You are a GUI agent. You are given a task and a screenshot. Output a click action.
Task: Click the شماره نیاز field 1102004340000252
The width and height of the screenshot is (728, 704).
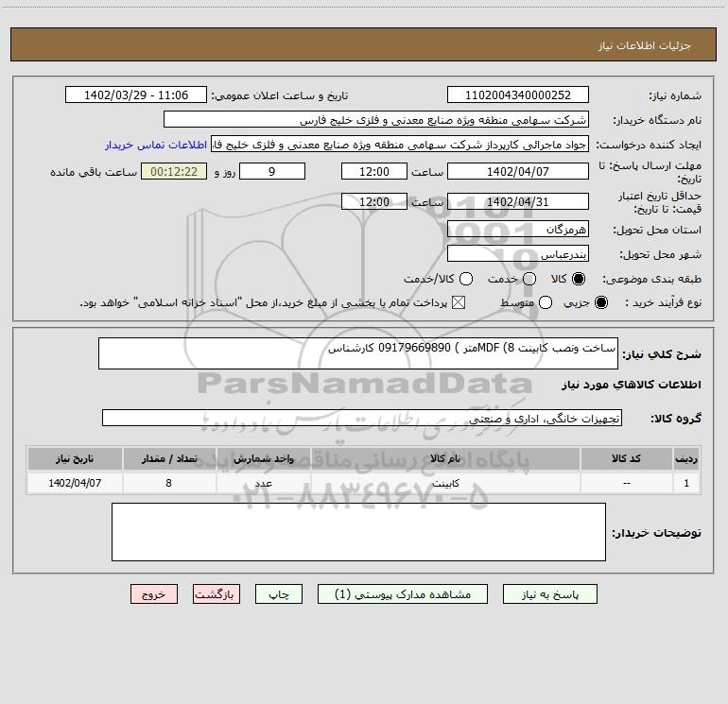click(518, 94)
